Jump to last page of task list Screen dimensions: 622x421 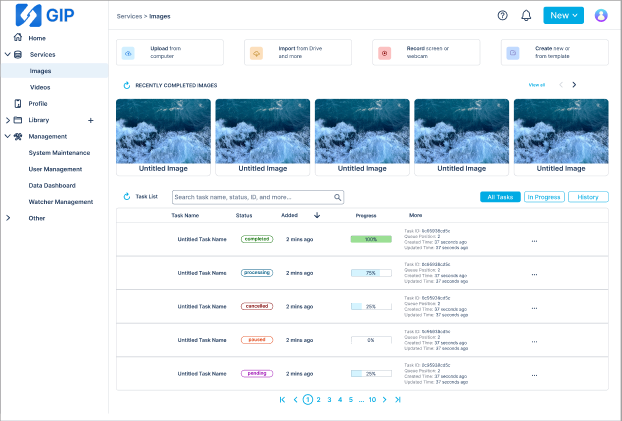pyautogui.click(x=398, y=400)
